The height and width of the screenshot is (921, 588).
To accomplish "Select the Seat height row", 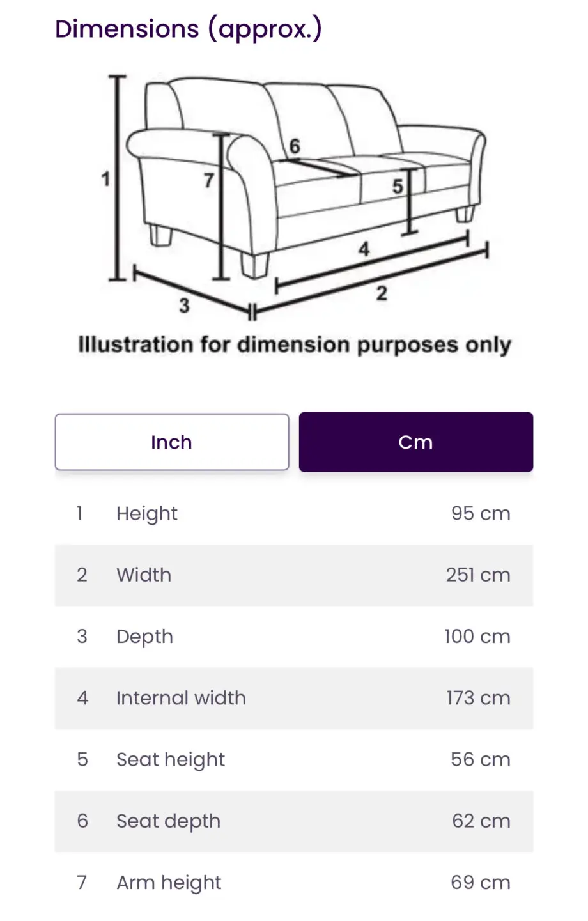I will (294, 760).
